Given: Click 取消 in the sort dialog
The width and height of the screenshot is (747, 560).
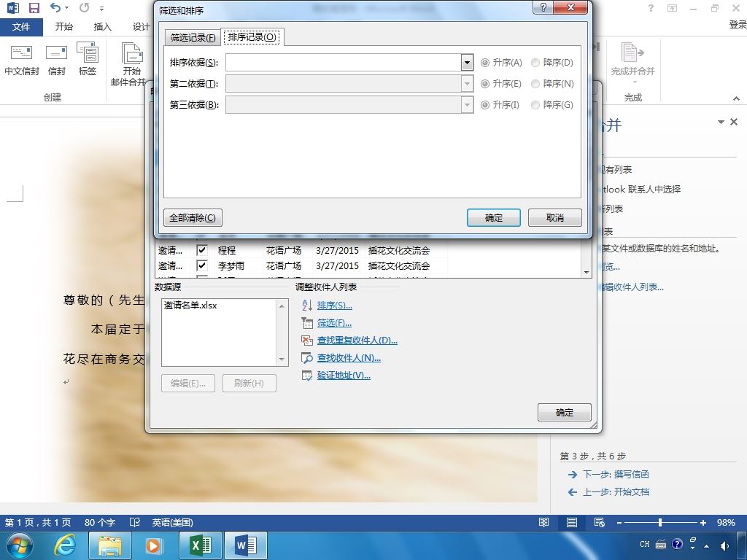Looking at the screenshot, I should click(554, 217).
